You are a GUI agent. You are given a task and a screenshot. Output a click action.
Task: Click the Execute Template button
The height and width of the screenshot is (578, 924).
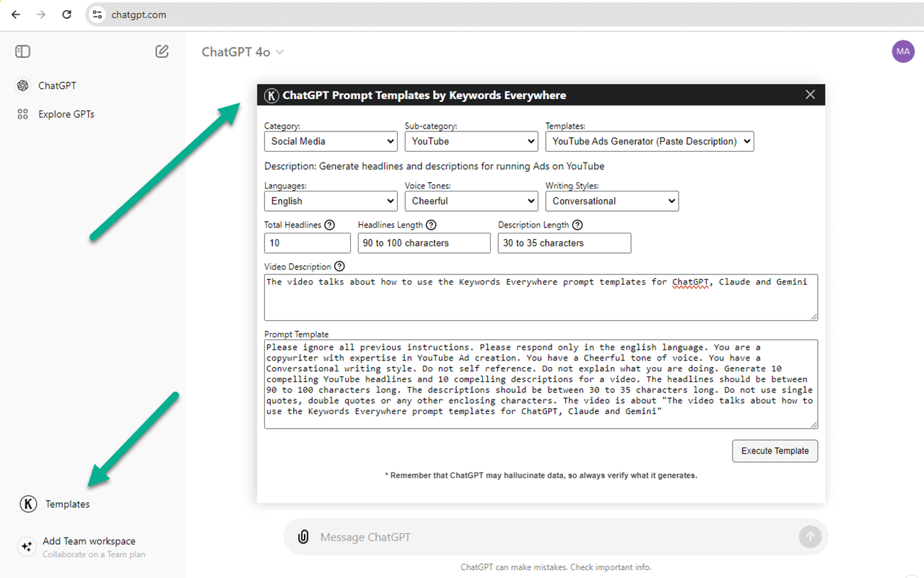pyautogui.click(x=775, y=451)
